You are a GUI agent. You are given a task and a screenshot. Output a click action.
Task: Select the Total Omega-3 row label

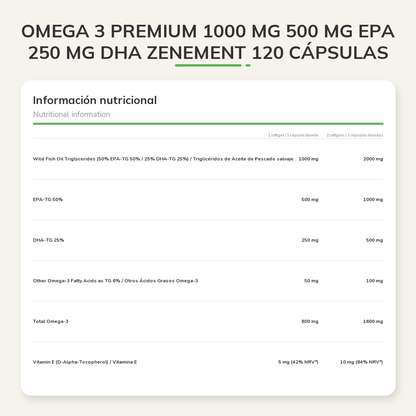51,321
